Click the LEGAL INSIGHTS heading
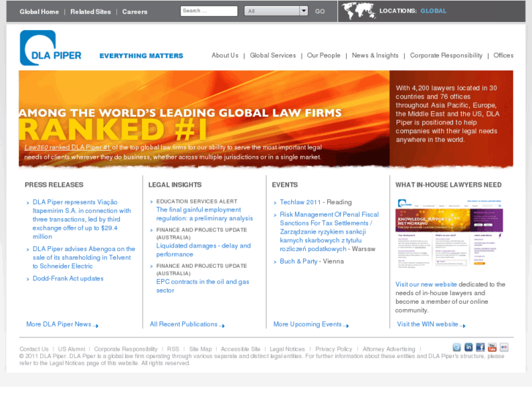Screen dimensions: 532x399 coord(175,184)
